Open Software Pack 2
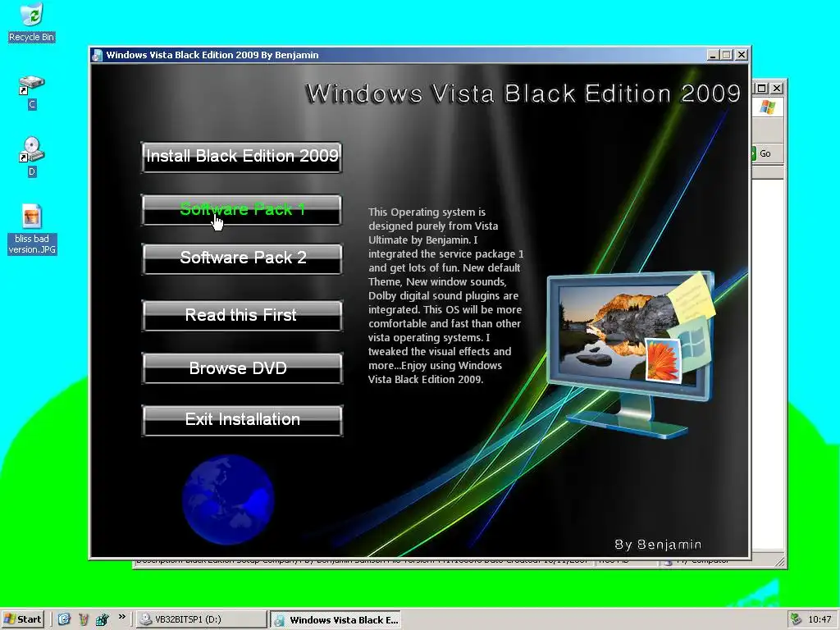840x630 pixels. (242, 258)
